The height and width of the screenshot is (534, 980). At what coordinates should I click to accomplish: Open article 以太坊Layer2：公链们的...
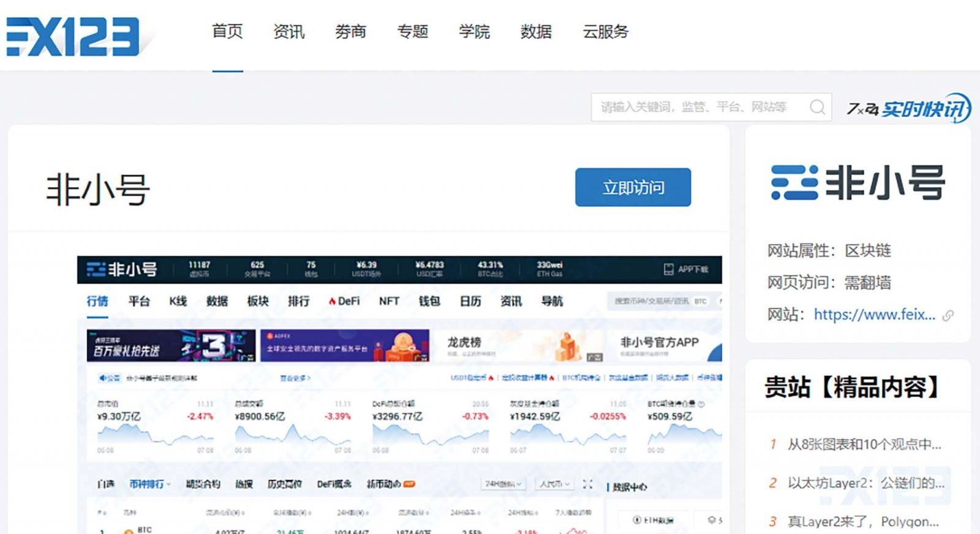point(865,483)
